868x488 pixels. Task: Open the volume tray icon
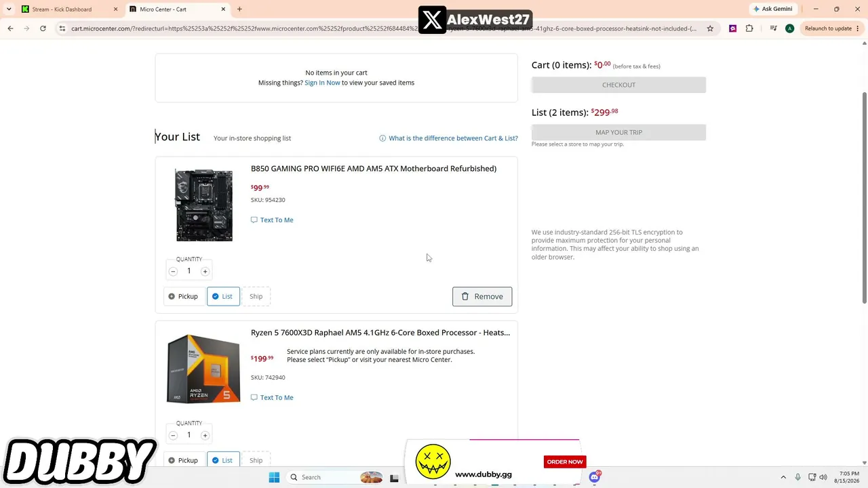823,477
